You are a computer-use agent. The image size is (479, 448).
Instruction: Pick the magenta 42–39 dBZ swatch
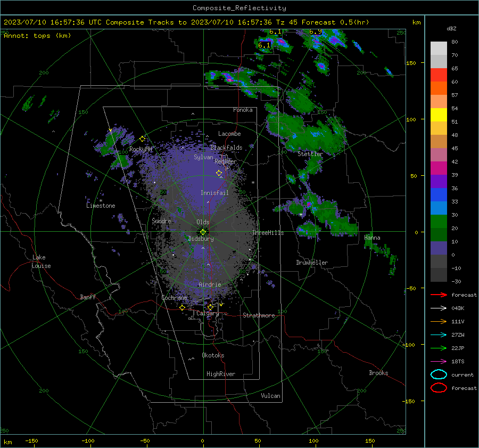439,168
